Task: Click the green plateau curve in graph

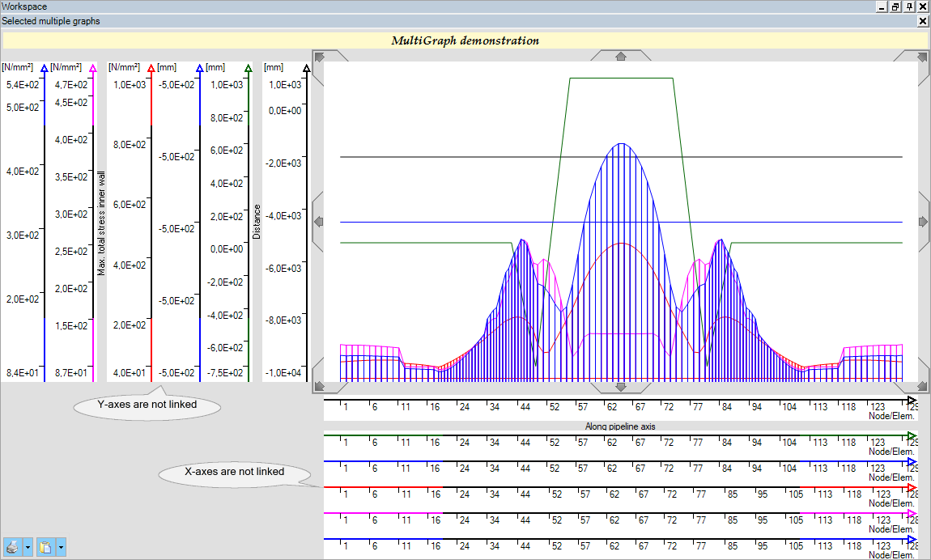Action: tap(620, 78)
